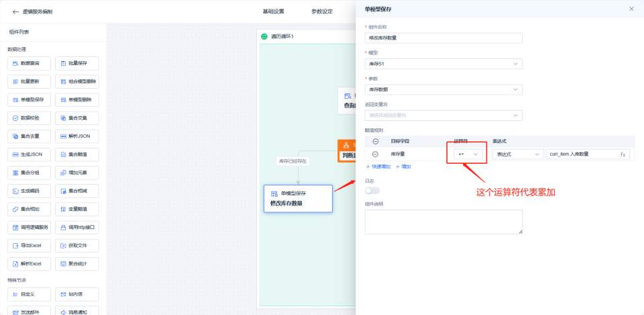This screenshot has height=315, width=644.
Task: Click the 生成编码 component icon
Action: (x=15, y=191)
